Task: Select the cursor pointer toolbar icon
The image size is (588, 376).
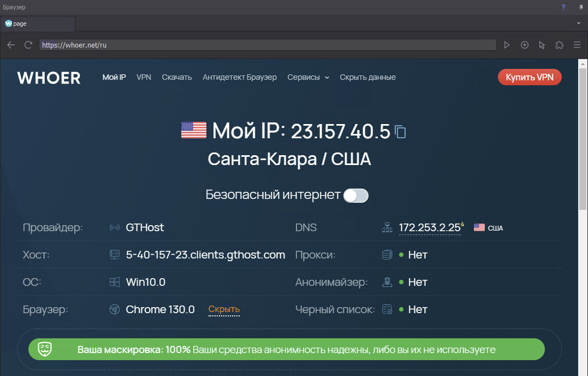Action: (542, 45)
